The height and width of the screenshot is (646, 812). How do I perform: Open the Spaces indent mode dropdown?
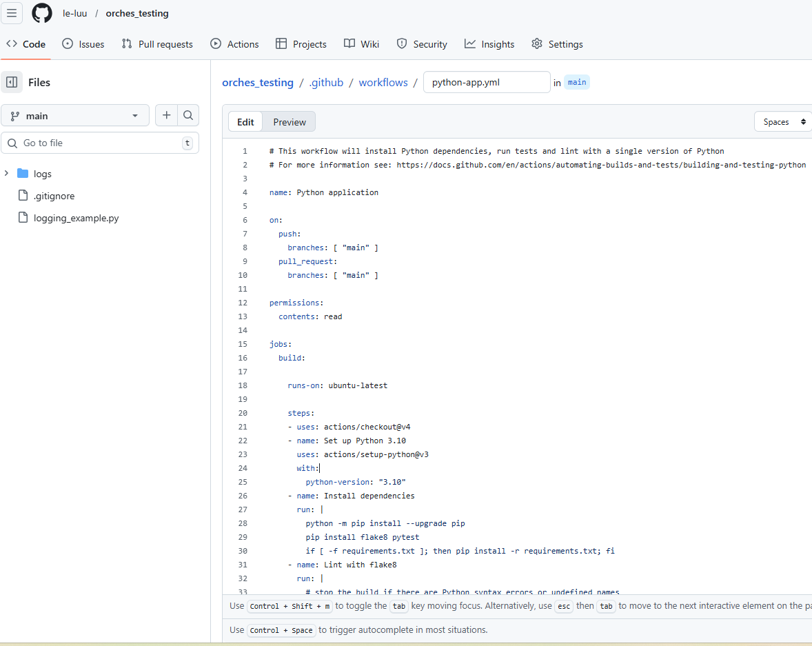[x=784, y=122]
